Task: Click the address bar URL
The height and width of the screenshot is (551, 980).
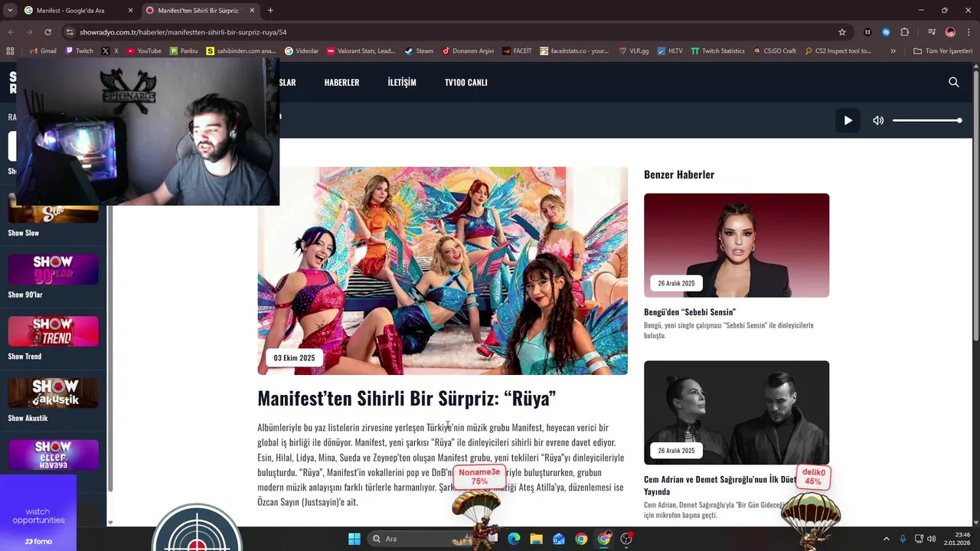Action: [x=183, y=32]
